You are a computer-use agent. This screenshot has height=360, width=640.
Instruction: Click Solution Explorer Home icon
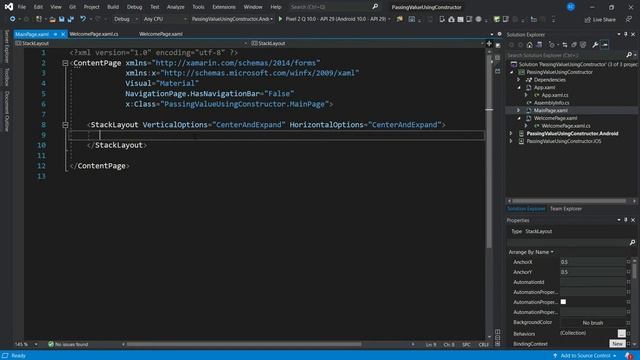(529, 45)
